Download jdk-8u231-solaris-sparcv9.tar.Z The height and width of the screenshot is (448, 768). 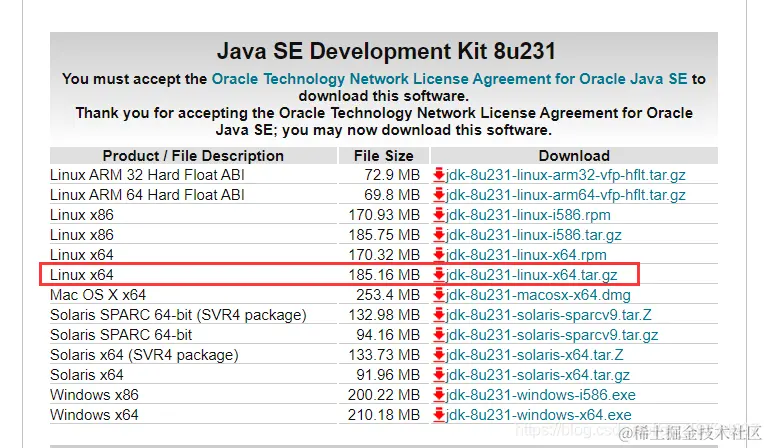[549, 315]
